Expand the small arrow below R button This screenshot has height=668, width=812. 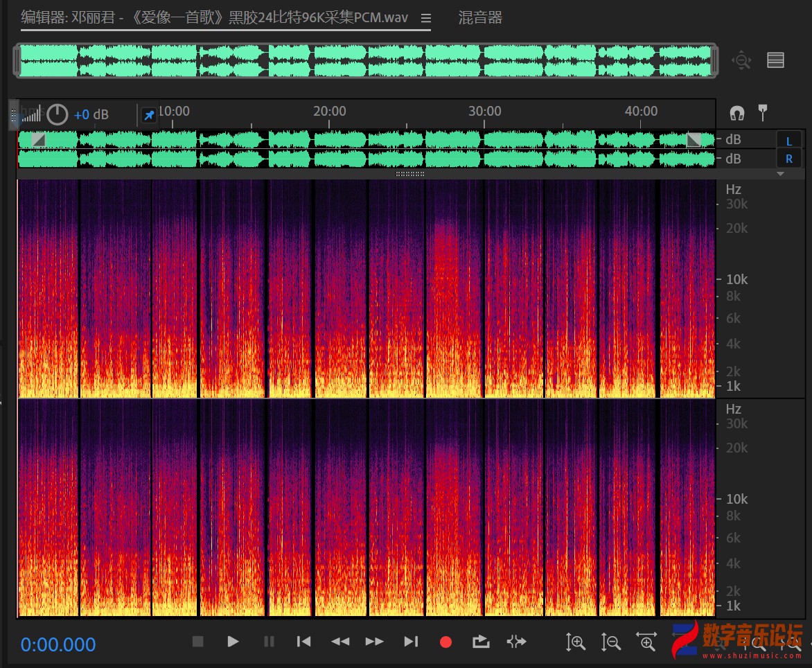781,174
